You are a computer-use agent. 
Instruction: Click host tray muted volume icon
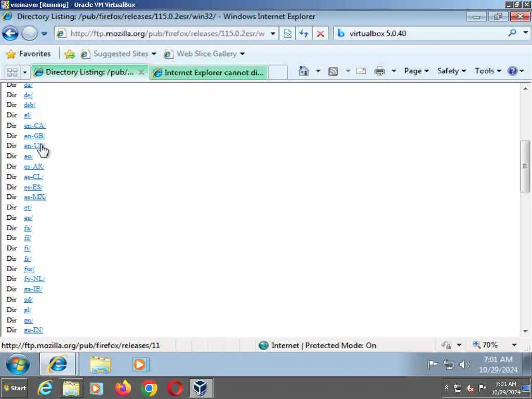point(470,389)
